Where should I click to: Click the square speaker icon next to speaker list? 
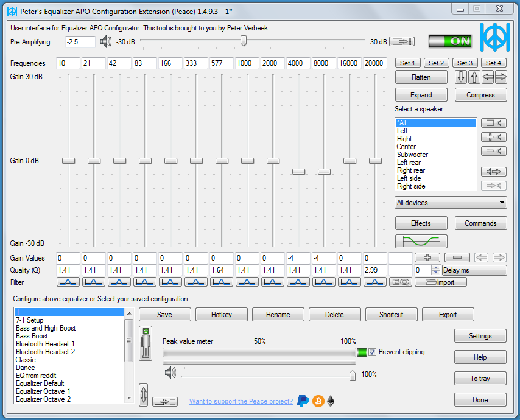point(494,123)
